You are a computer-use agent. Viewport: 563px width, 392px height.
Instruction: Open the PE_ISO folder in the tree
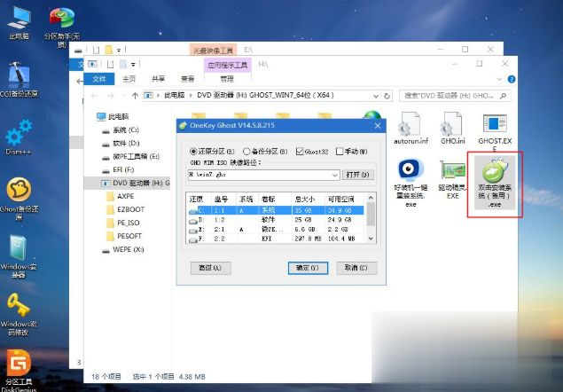coord(123,223)
